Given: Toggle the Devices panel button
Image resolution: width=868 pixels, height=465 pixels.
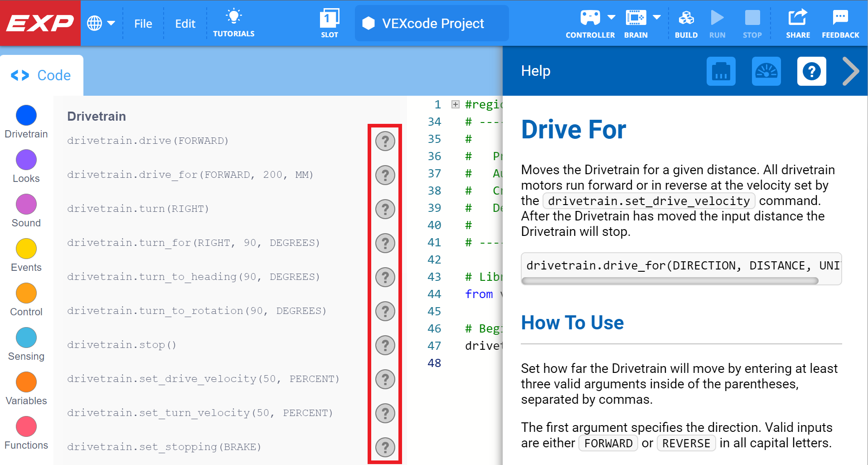Looking at the screenshot, I should pos(721,71).
